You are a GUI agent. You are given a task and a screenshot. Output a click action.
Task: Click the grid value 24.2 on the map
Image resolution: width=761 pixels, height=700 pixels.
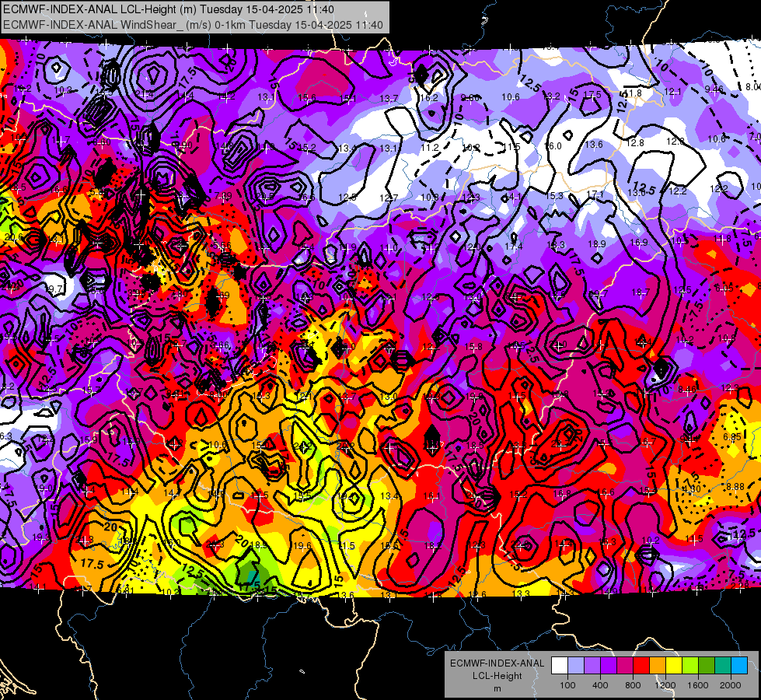pos(303,446)
